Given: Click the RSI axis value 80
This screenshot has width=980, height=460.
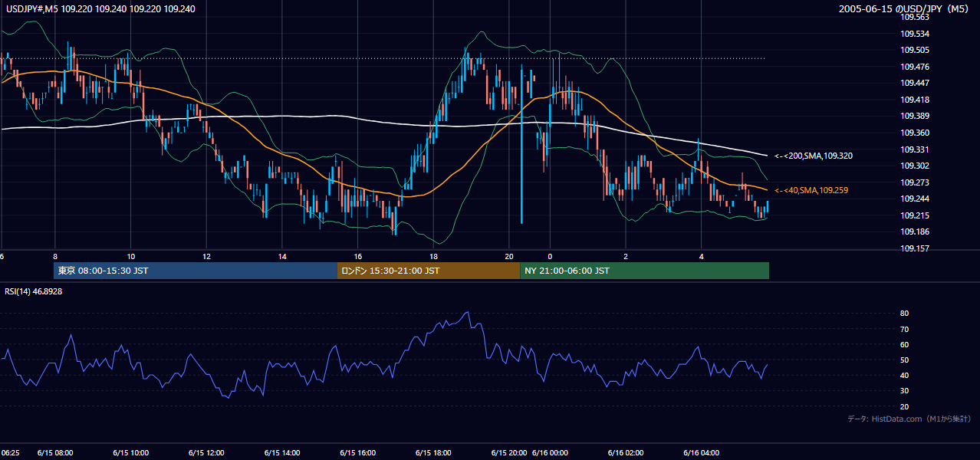Looking at the screenshot, I should click(905, 314).
